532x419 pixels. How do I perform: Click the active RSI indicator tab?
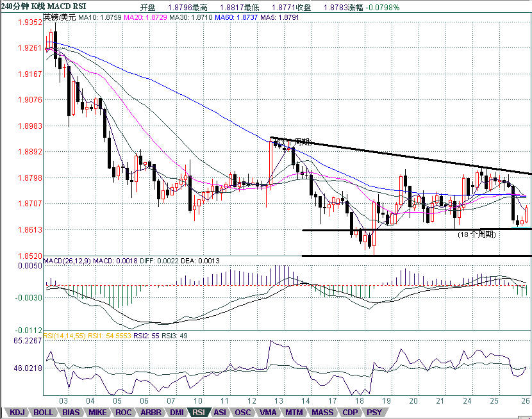click(199, 412)
